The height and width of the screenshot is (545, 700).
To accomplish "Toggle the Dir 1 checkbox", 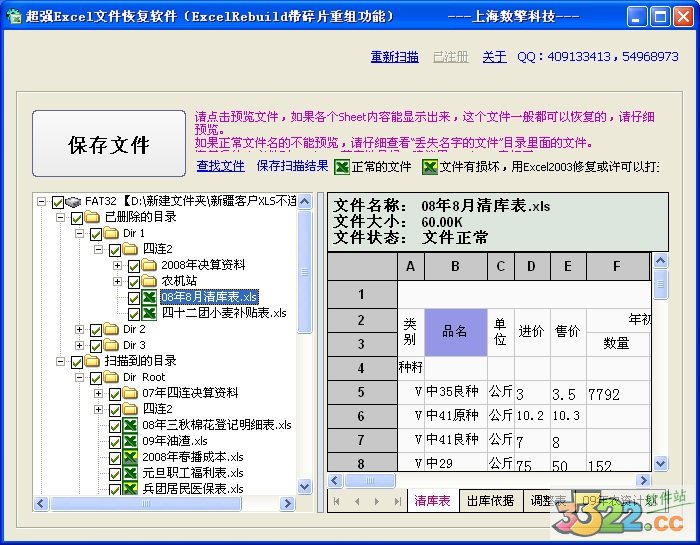I will click(96, 234).
